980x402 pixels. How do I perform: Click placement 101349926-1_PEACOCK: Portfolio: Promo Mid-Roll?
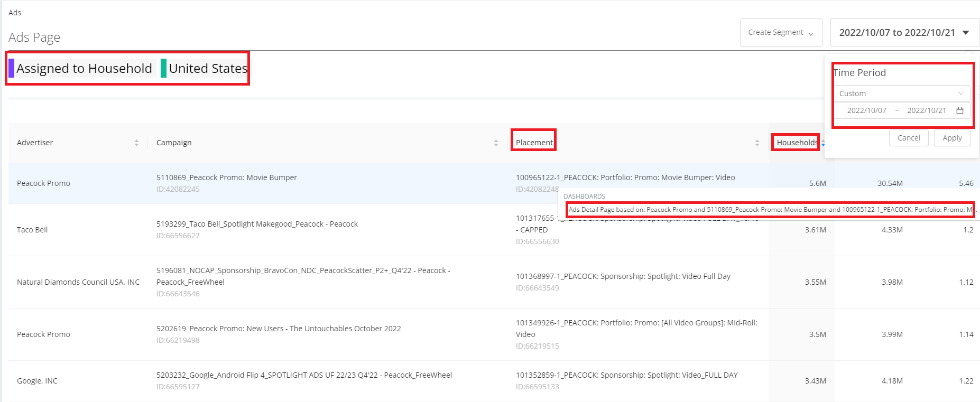[636, 329]
